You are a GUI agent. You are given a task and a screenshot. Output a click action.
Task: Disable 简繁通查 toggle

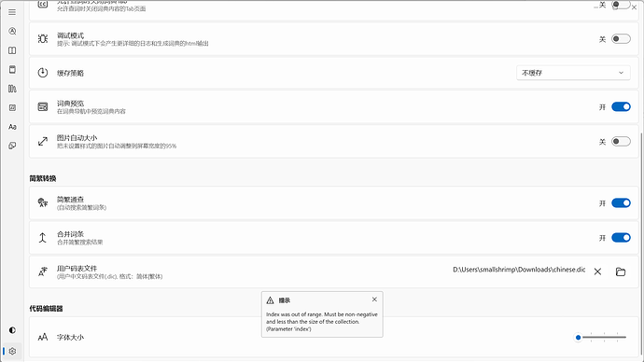(621, 203)
